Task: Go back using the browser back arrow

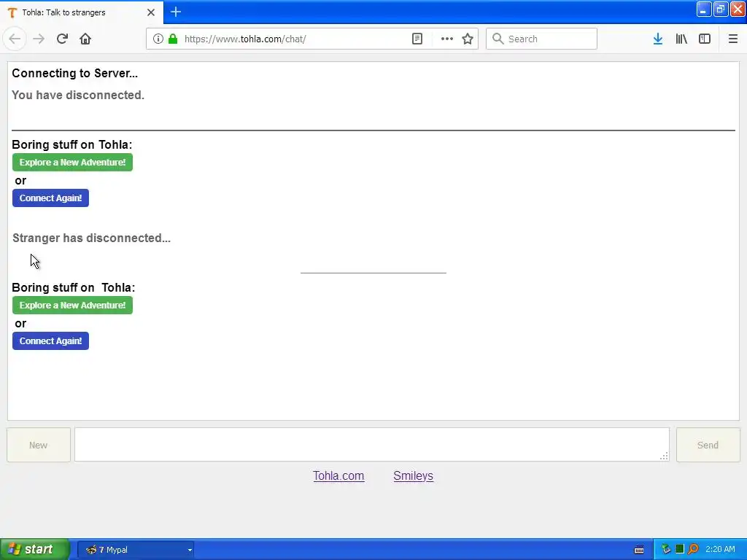Action: click(x=15, y=39)
